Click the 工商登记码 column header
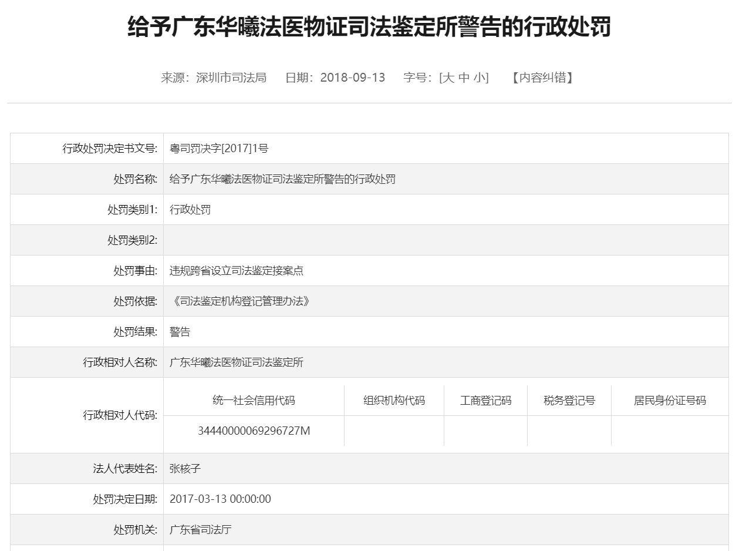 tap(485, 401)
